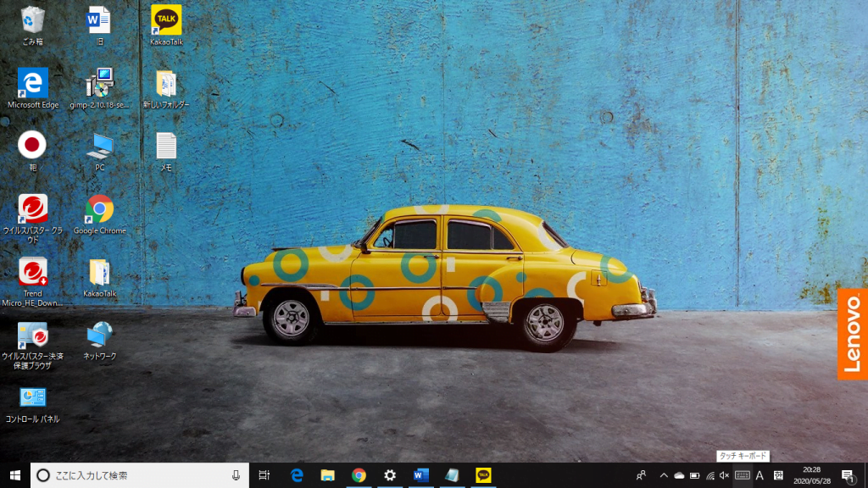Open the ごみ箱 recycle bin icon
The height and width of the screenshot is (488, 868).
33,20
